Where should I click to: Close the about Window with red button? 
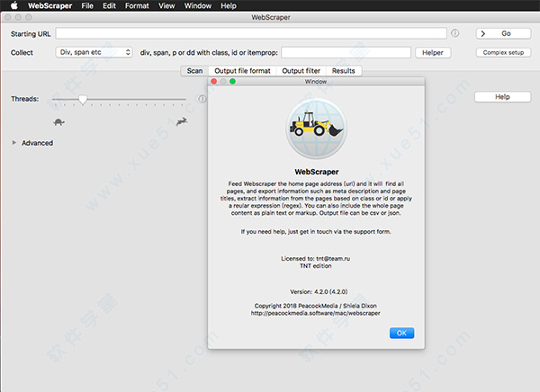click(214, 81)
